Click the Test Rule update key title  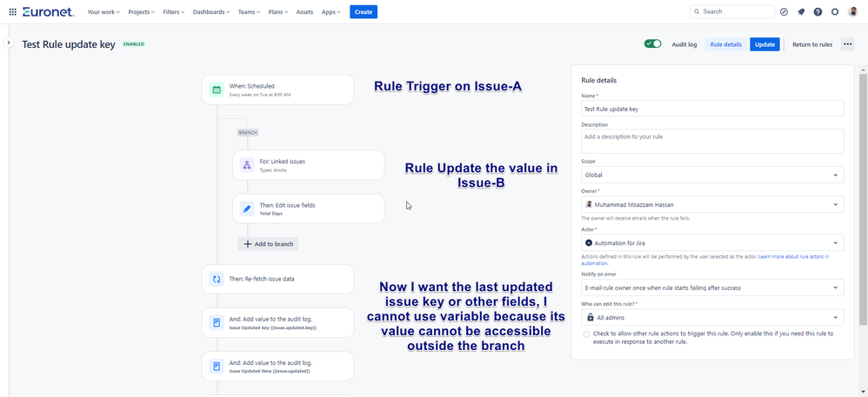pos(69,45)
